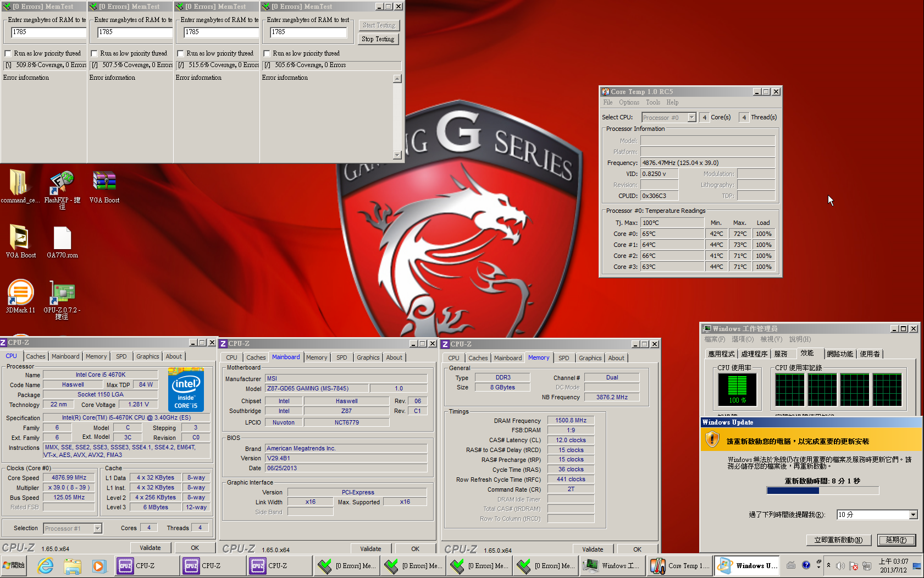Switch to second CPU-Z taskbar item

(x=212, y=565)
